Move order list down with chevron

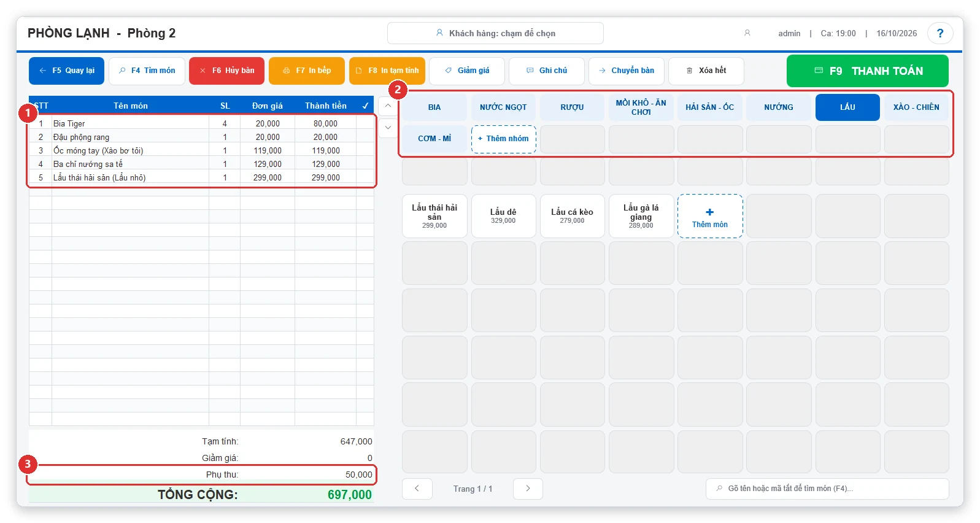[388, 128]
